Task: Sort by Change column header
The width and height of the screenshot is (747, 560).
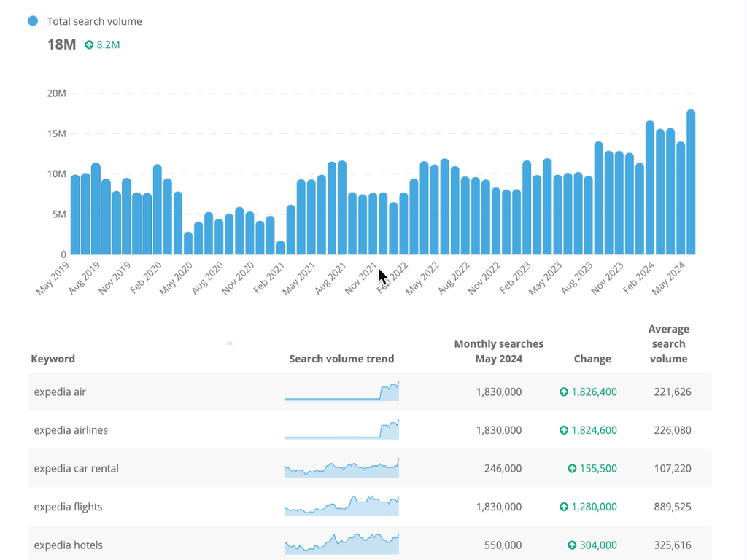Action: coord(592,359)
